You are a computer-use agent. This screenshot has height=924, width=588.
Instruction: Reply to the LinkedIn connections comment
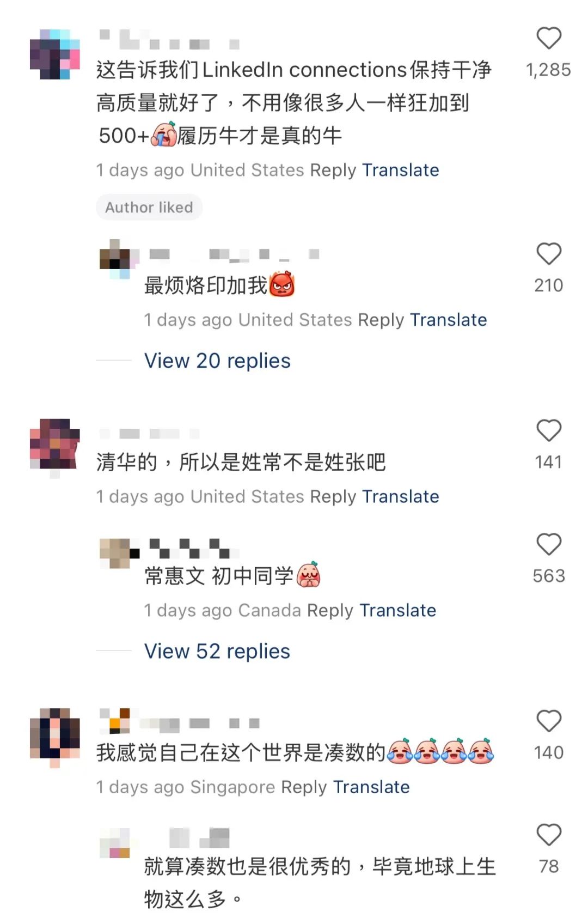coord(333,171)
